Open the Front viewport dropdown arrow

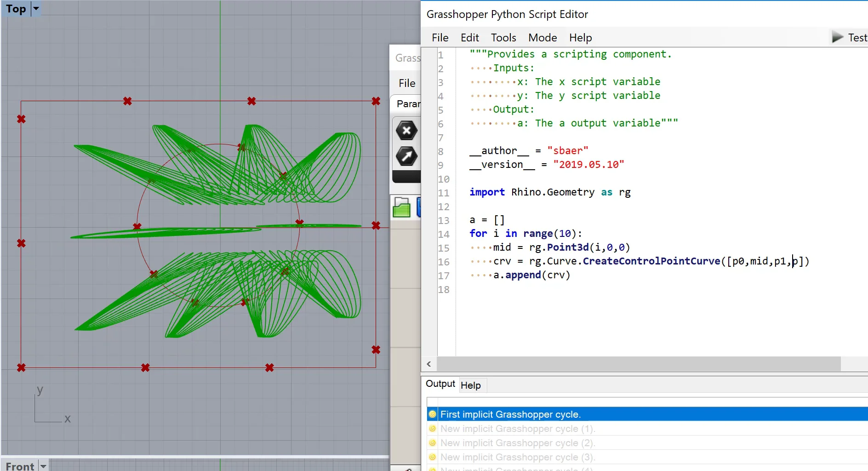43,466
